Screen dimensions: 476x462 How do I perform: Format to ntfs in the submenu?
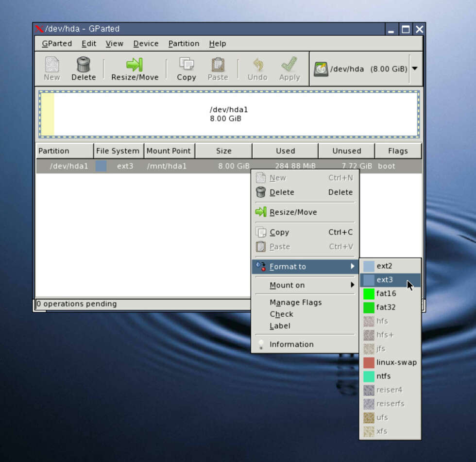(390, 376)
